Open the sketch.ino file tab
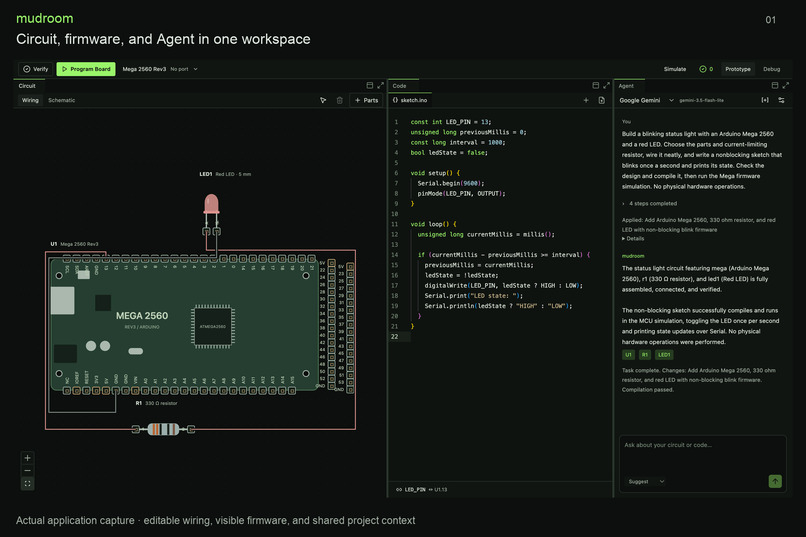Viewport: 806px width, 537px height. tap(410, 100)
